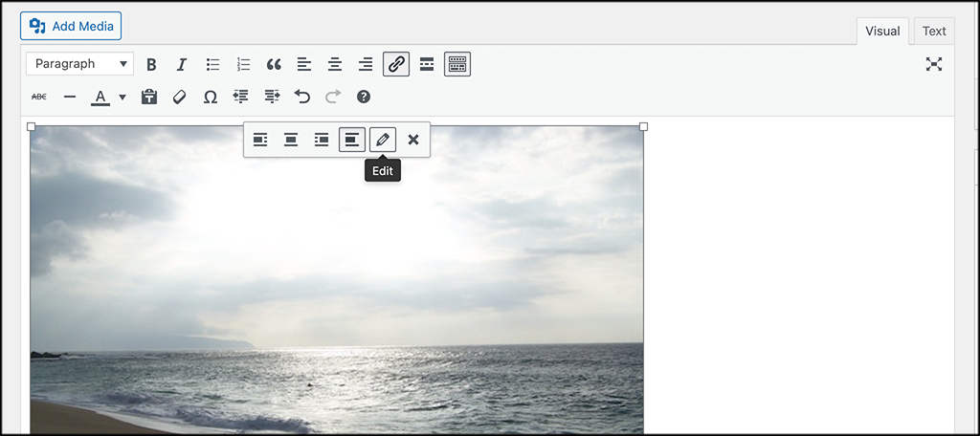
Task: Decrease paragraph indent
Action: coord(240,97)
